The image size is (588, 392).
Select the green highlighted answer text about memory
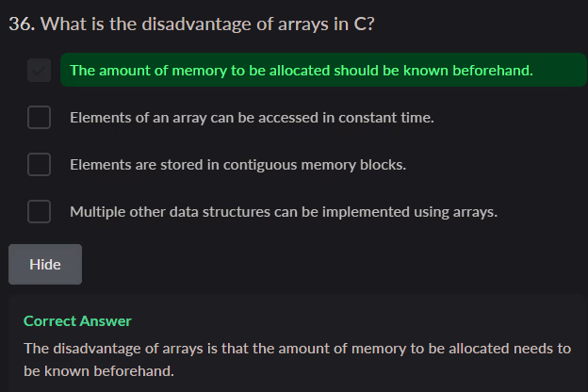[301, 71]
